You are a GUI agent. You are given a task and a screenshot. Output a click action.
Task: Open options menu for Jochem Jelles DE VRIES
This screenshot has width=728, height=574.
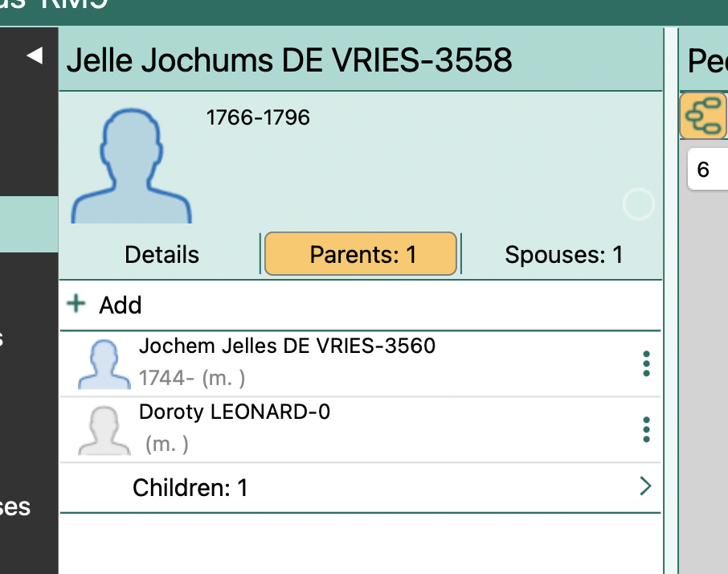646,364
